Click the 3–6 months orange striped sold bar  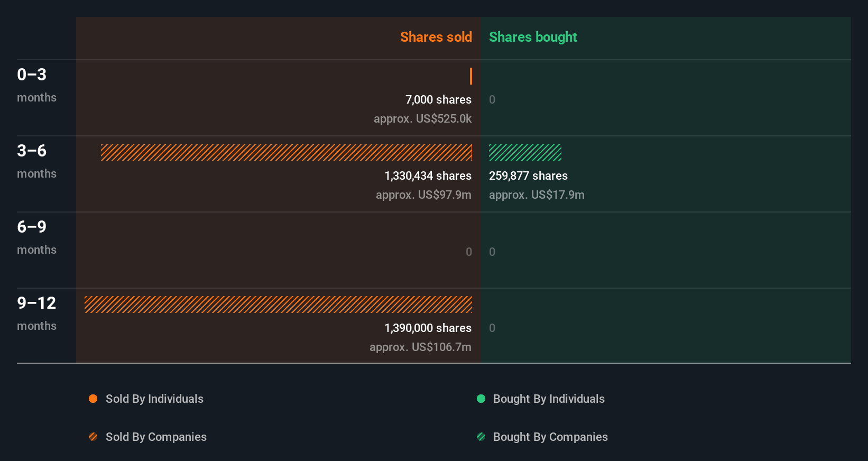287,152
